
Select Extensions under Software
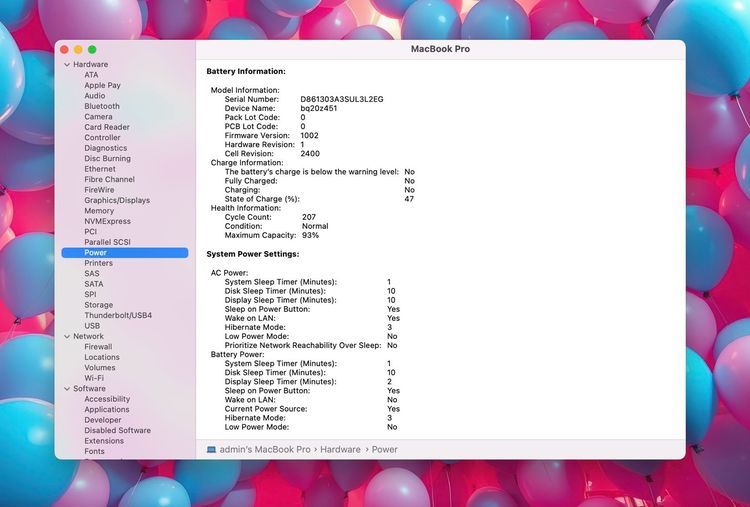104,441
